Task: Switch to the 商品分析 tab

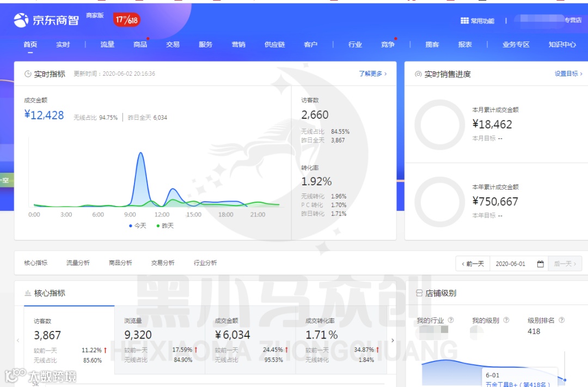Action: tap(120, 263)
